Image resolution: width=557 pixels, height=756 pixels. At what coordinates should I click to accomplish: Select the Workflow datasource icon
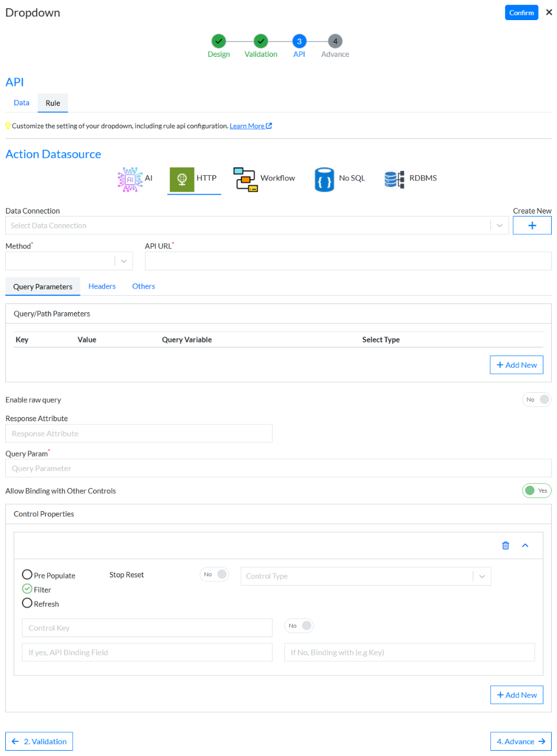tap(246, 179)
